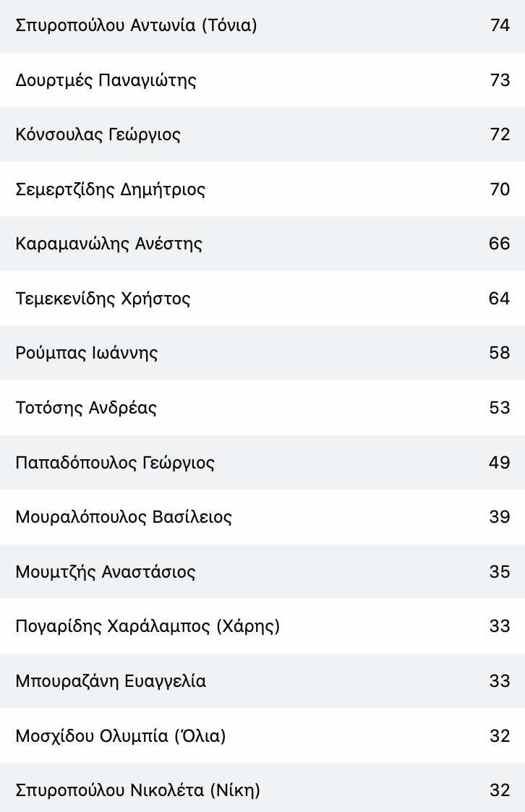The height and width of the screenshot is (812, 525).
Task: Click the vote count 70
Action: [x=500, y=189]
